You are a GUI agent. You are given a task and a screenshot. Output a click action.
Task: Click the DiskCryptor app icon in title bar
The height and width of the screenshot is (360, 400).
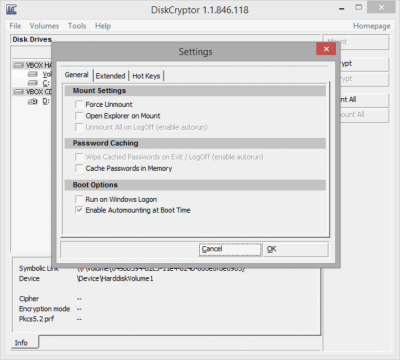(x=11, y=9)
